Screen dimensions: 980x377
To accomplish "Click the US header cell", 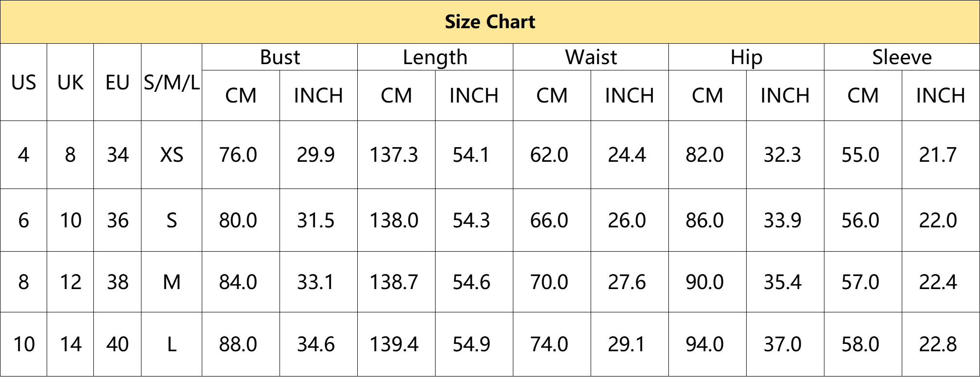I will click(x=23, y=83).
